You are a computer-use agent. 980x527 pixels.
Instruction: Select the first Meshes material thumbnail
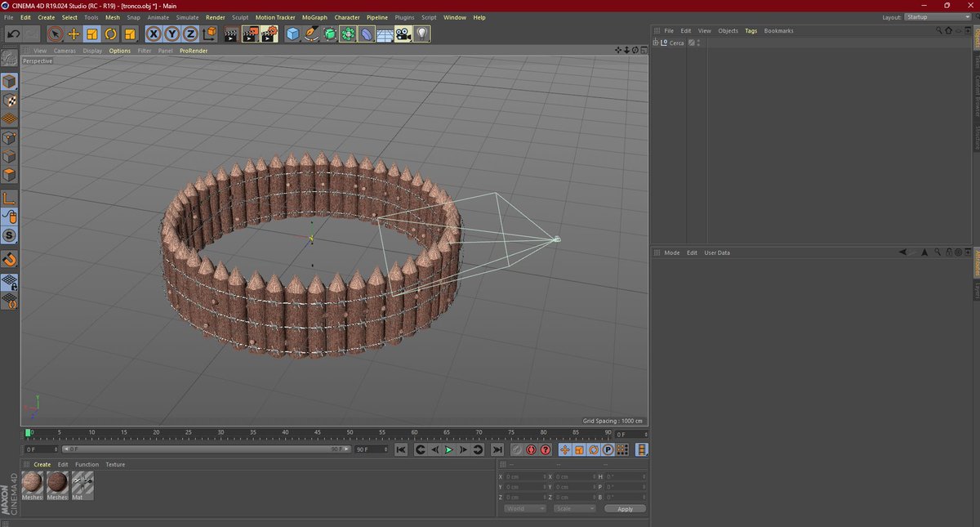click(x=33, y=485)
